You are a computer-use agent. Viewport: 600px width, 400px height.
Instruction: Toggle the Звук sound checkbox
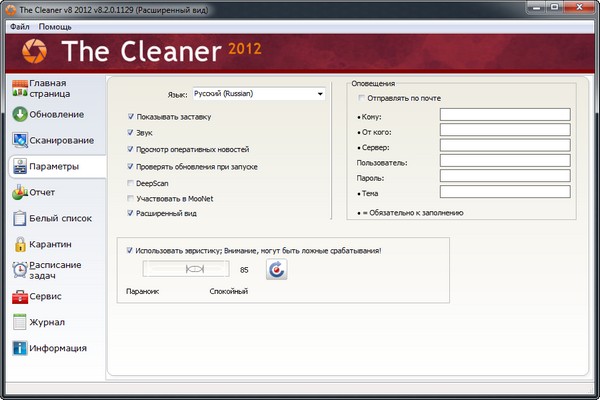(131, 132)
